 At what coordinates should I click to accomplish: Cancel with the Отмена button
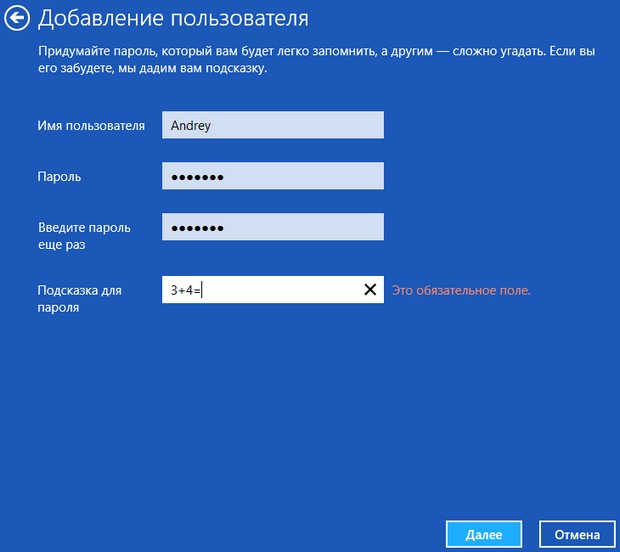click(576, 534)
